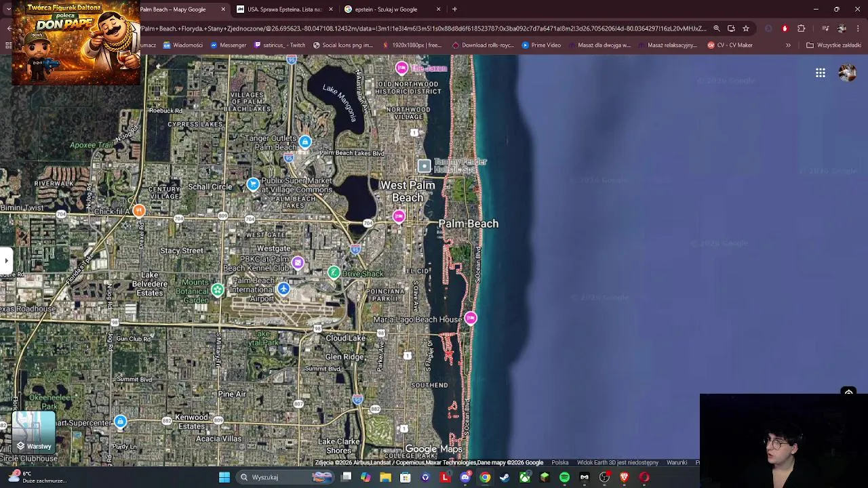The image size is (868, 488).
Task: Bookmark this page with the star icon
Action: coord(746,28)
